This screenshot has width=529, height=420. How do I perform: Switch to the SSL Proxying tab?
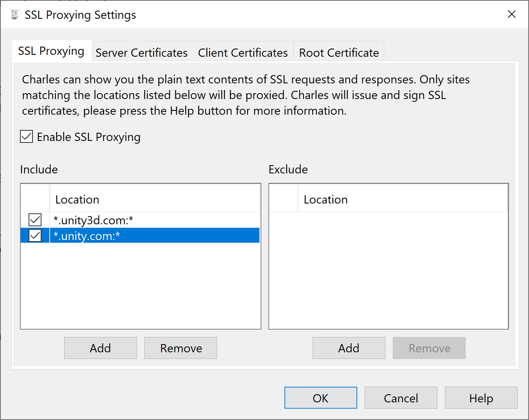(x=51, y=51)
